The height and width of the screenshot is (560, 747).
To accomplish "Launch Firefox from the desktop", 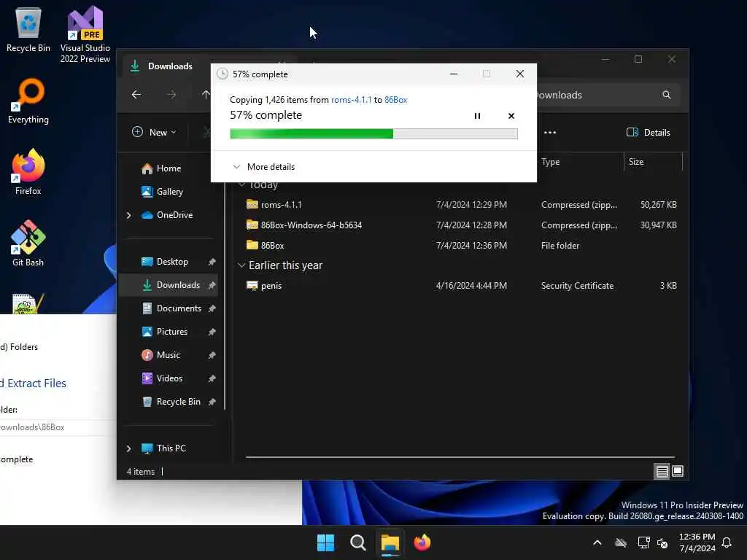I will click(x=28, y=172).
